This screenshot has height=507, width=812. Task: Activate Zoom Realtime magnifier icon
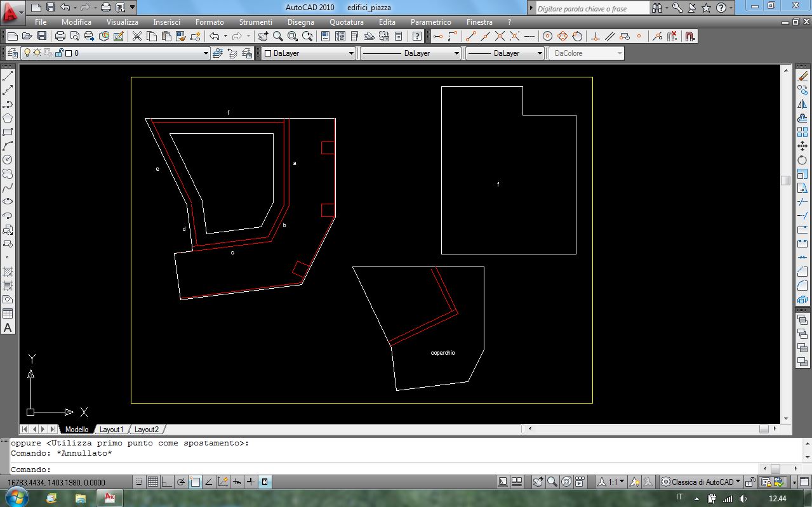[277, 36]
